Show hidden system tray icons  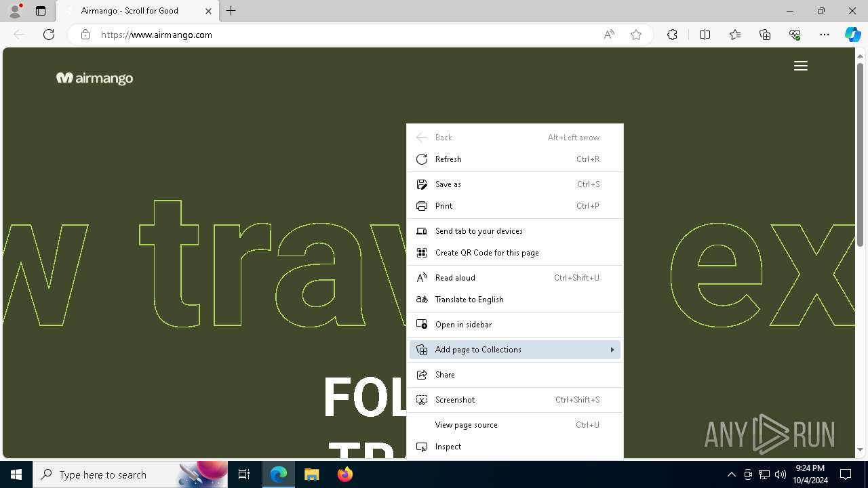(731, 474)
